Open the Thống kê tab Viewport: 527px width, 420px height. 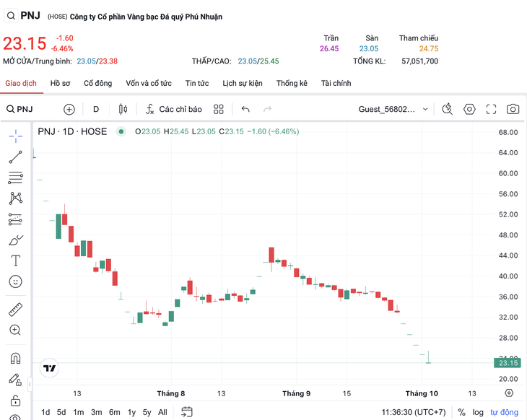(x=292, y=83)
